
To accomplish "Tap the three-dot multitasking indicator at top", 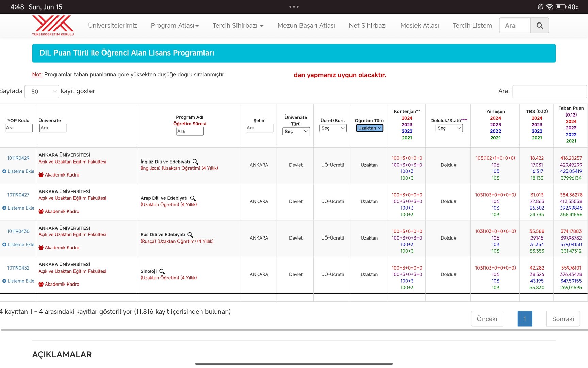I will click(x=294, y=7).
